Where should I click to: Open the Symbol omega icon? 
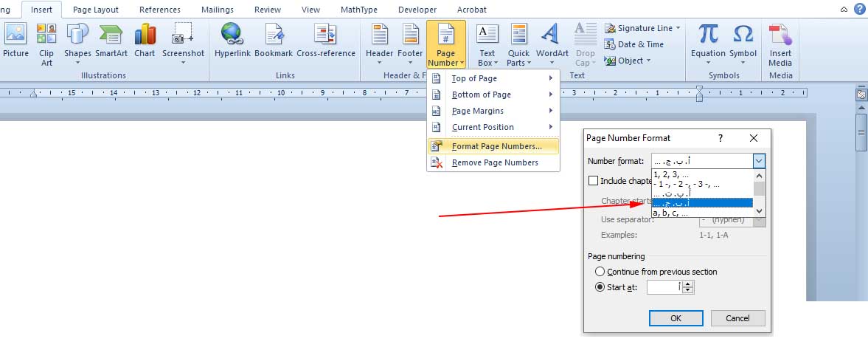point(743,35)
